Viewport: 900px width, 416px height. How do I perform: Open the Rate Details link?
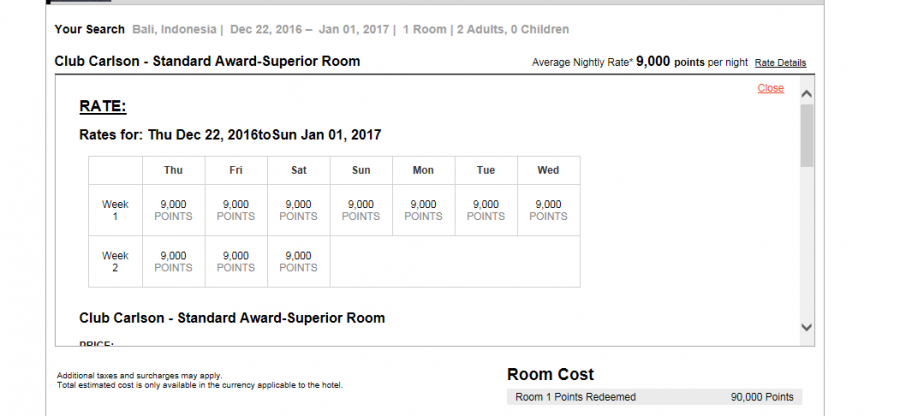780,62
